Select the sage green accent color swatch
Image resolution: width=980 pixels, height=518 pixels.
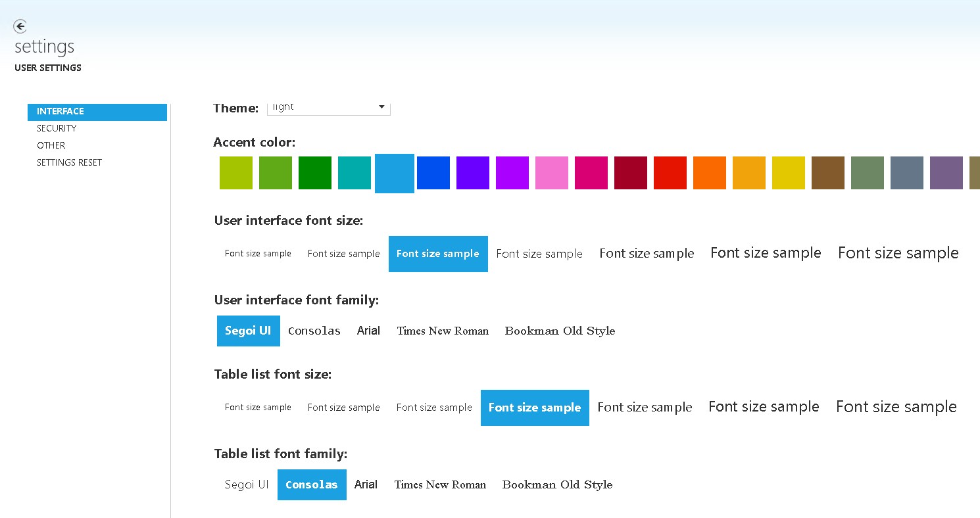pyautogui.click(x=868, y=173)
